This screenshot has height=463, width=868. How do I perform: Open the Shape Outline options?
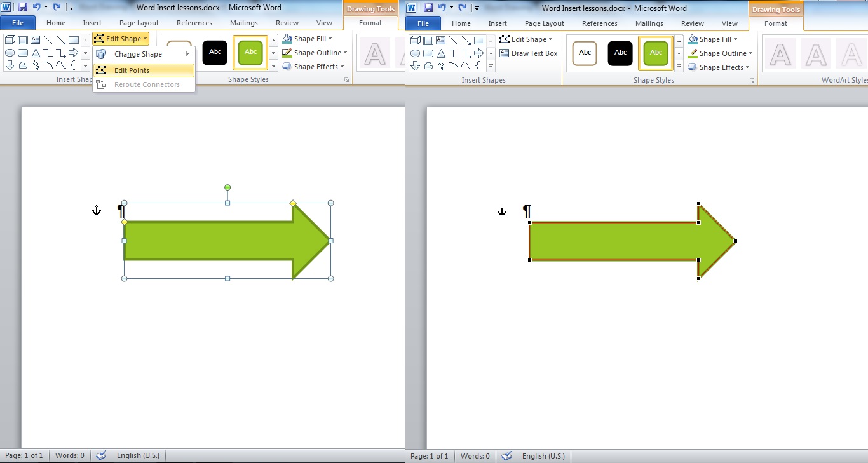(315, 53)
